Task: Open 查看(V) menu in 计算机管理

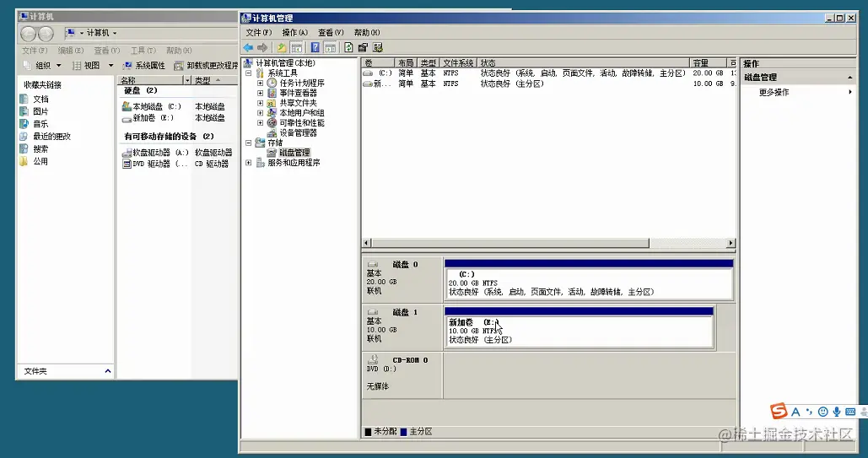Action: [331, 33]
